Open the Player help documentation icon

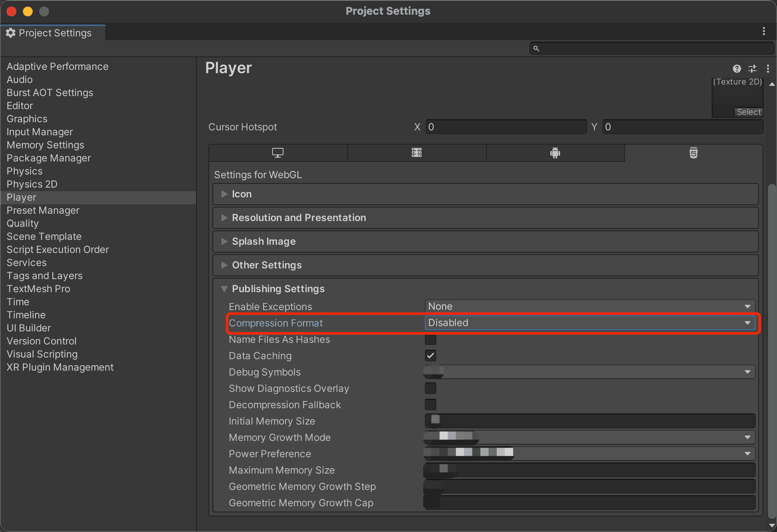pos(737,69)
